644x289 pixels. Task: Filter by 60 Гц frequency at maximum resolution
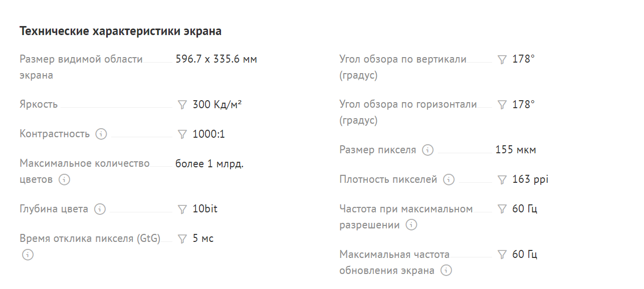[x=502, y=209]
